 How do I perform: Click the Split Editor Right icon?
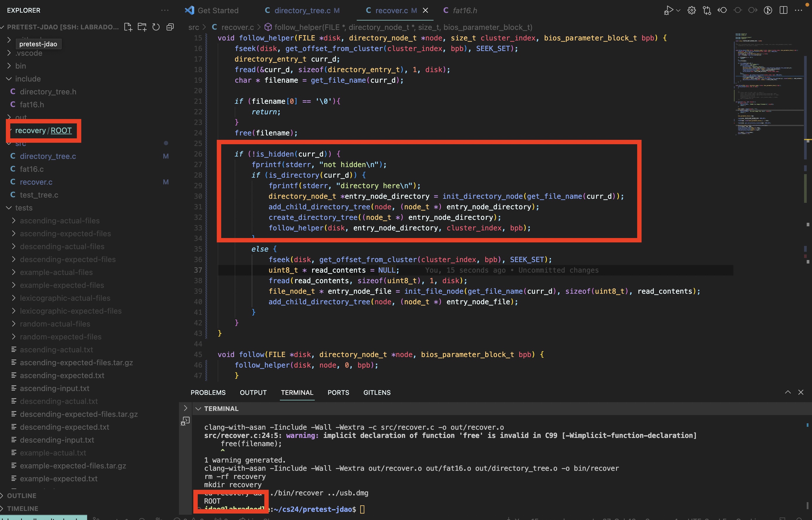point(783,11)
